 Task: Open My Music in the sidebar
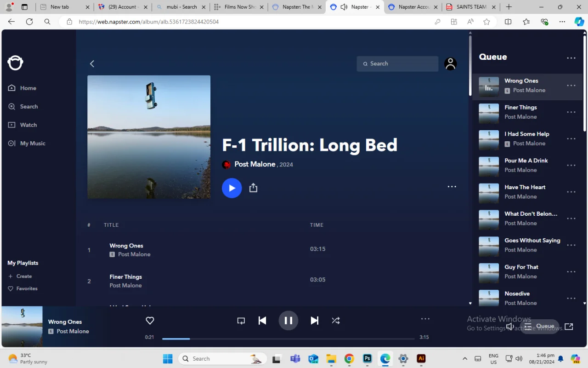(27, 144)
